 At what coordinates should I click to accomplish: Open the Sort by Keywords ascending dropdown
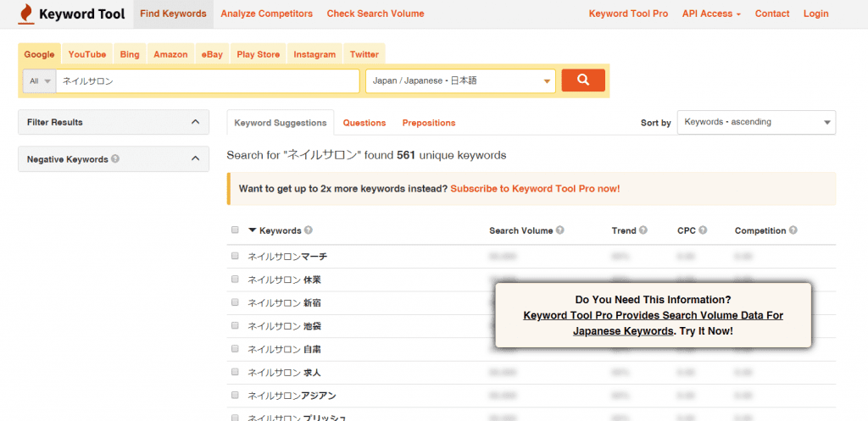tap(756, 122)
